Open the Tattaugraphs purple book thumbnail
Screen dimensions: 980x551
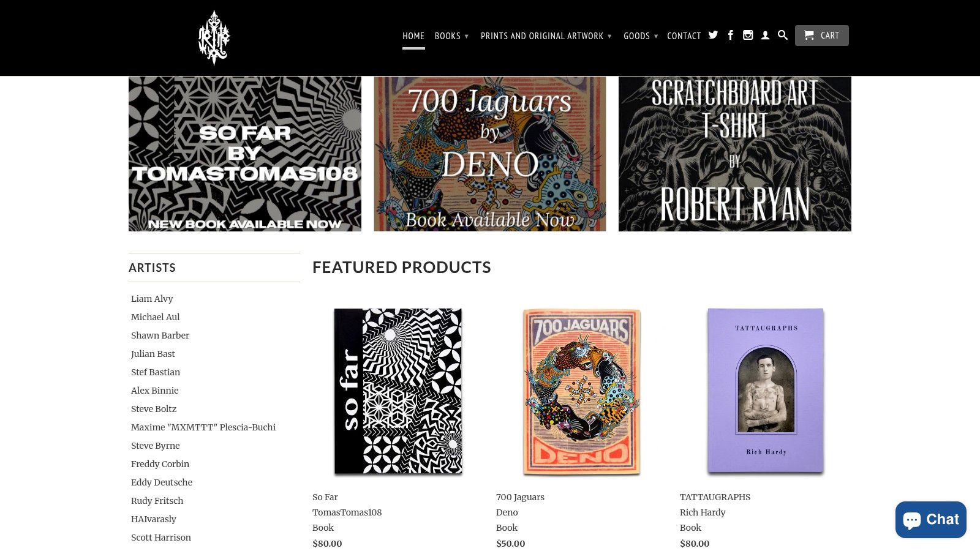tap(766, 391)
